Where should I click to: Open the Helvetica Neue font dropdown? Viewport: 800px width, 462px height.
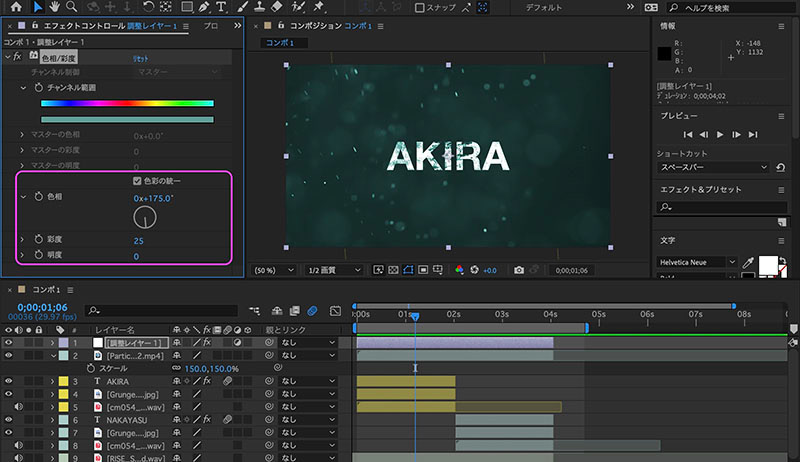(x=697, y=262)
